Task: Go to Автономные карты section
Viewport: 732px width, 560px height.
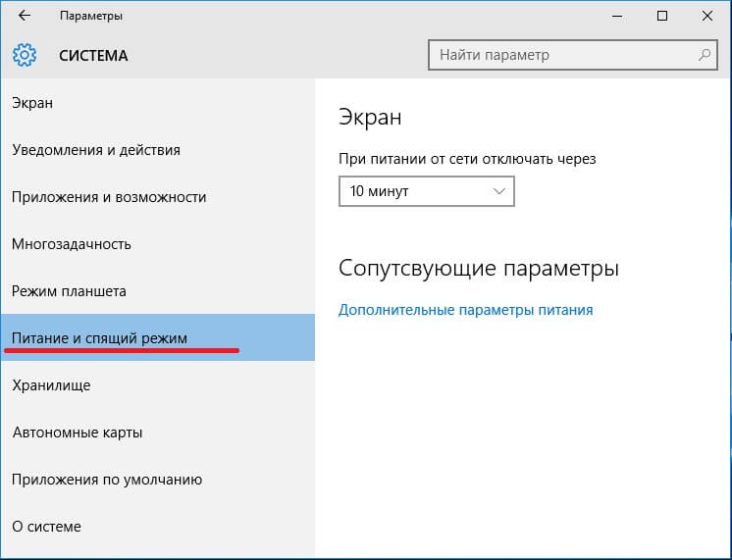Action: coord(78,433)
